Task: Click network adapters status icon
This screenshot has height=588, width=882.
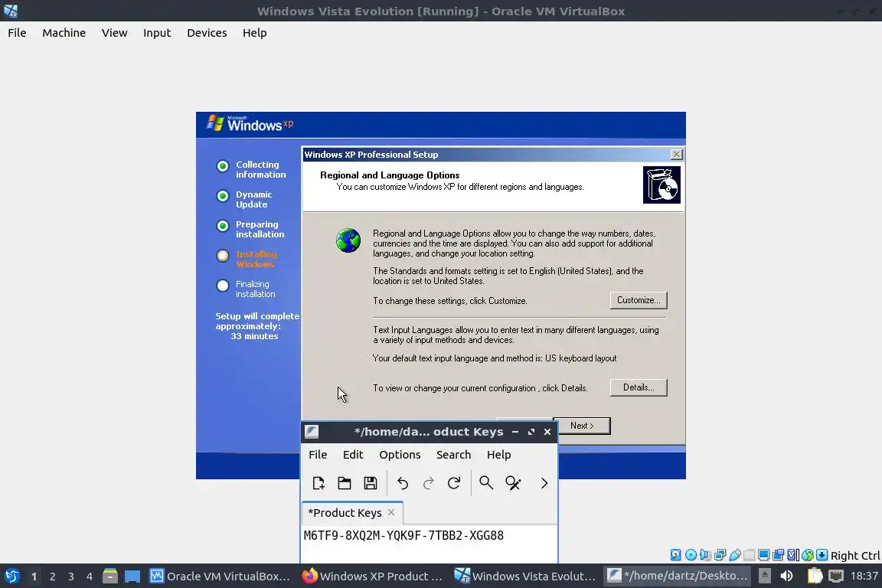Action: pos(720,555)
